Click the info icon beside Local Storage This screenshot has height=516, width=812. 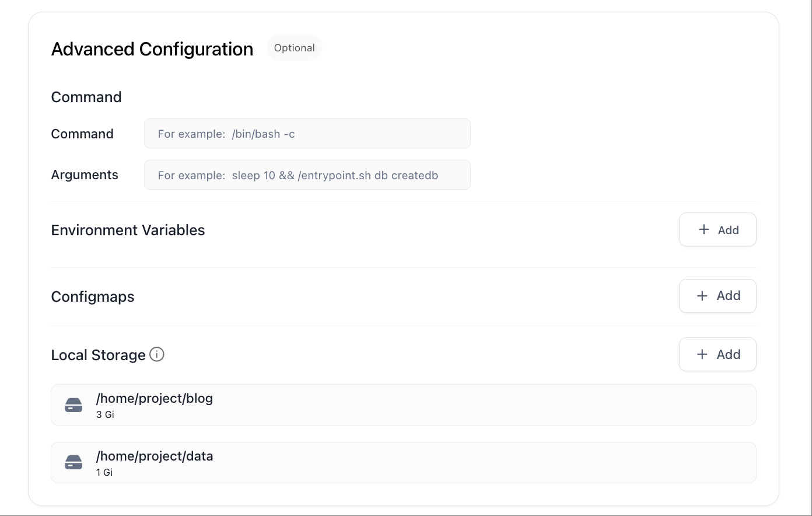click(157, 354)
